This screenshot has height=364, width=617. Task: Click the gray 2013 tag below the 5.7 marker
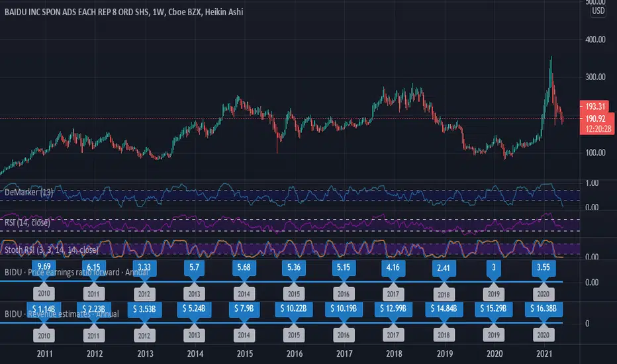click(x=194, y=294)
